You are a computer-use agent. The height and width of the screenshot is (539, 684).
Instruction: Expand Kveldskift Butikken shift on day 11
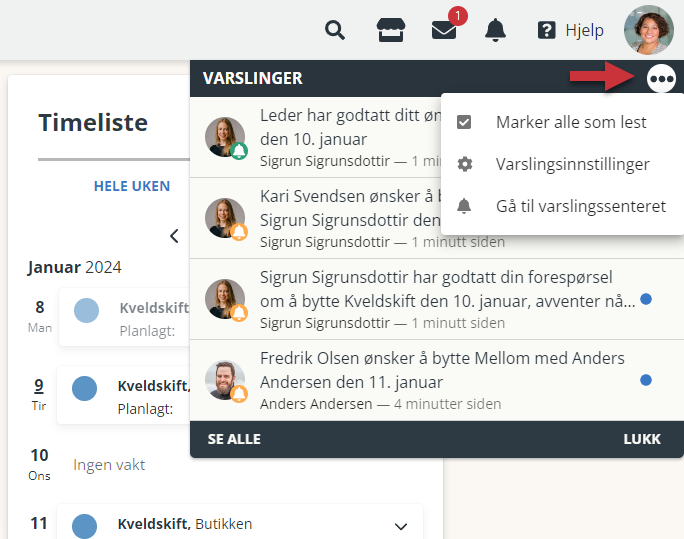pyautogui.click(x=400, y=526)
